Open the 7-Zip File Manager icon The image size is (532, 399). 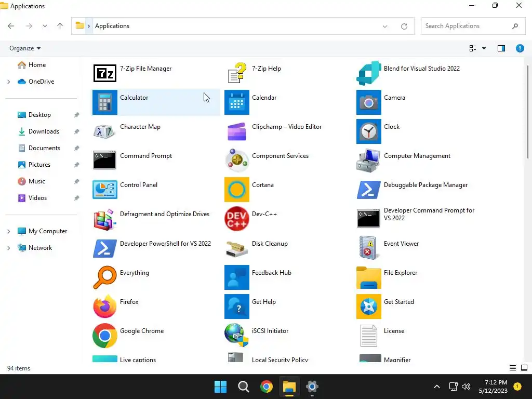(105, 73)
